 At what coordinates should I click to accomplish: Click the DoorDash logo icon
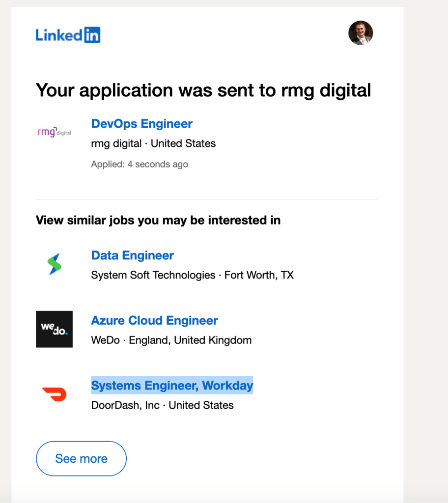click(x=54, y=394)
